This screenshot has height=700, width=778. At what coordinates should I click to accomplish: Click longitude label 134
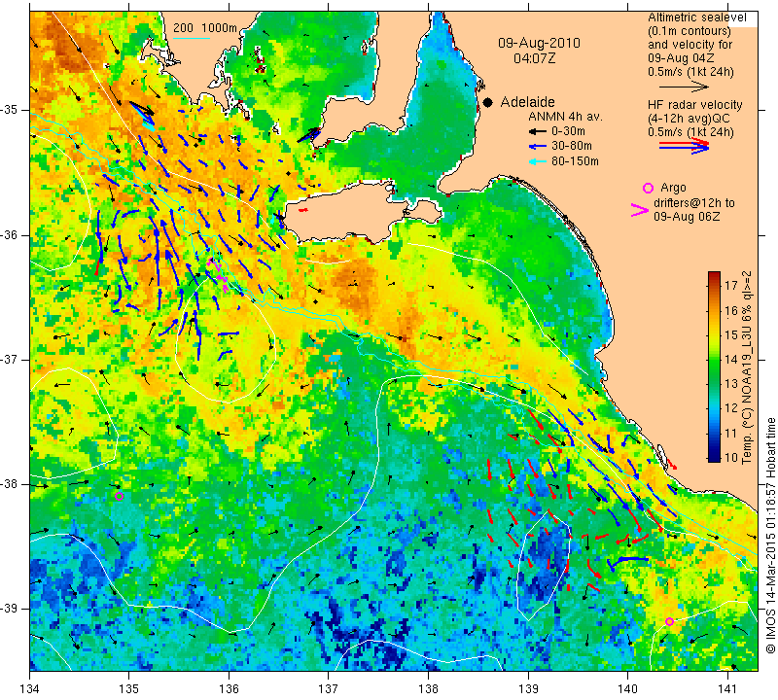[30, 689]
